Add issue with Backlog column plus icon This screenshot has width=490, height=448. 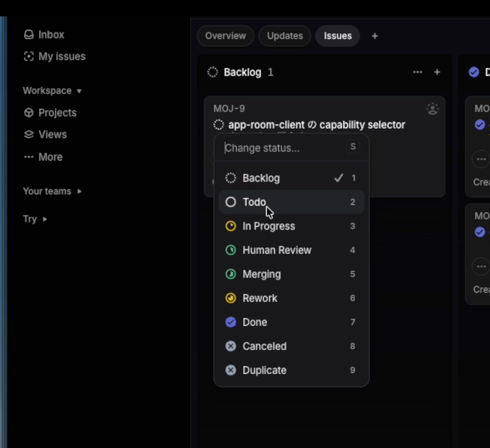click(437, 72)
